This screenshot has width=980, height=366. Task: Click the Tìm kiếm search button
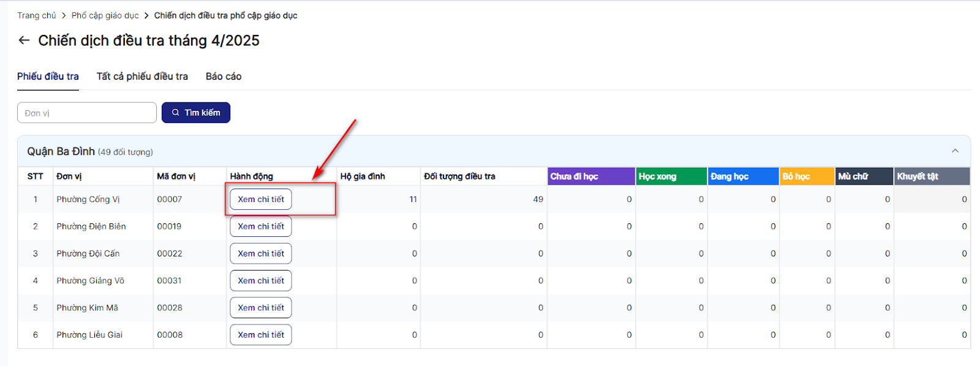point(196,113)
